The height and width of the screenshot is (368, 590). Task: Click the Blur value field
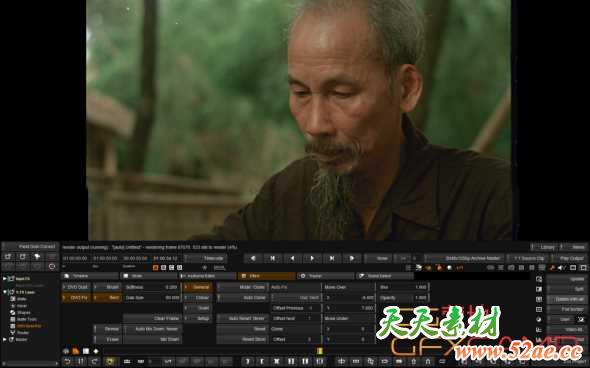click(403, 287)
